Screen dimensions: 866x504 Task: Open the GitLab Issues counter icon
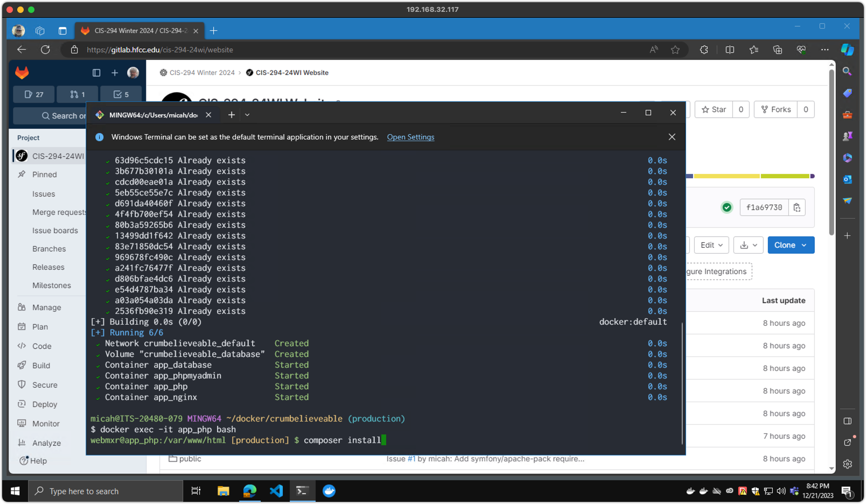click(33, 94)
